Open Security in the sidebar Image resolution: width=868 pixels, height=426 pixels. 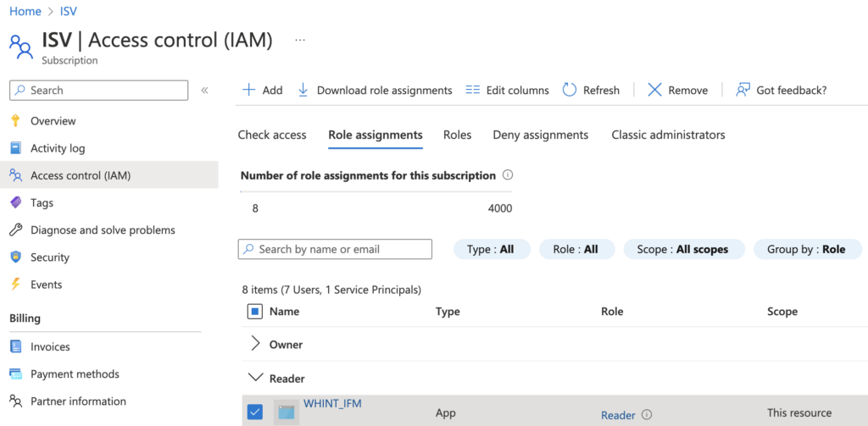(x=50, y=257)
